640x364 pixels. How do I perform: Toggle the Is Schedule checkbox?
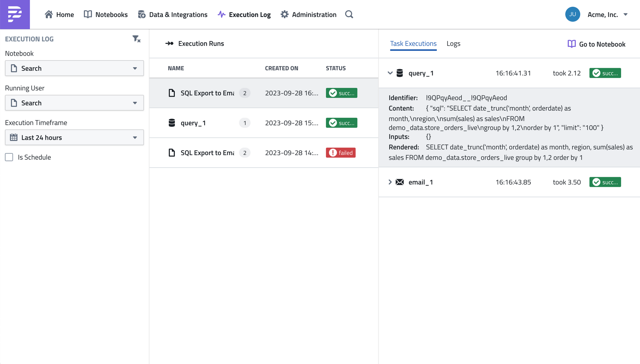(9, 157)
